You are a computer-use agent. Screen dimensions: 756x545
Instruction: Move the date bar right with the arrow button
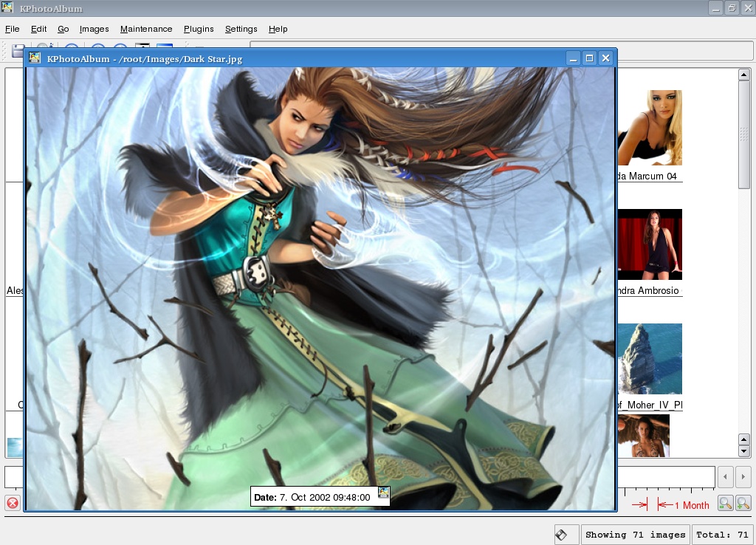(743, 476)
